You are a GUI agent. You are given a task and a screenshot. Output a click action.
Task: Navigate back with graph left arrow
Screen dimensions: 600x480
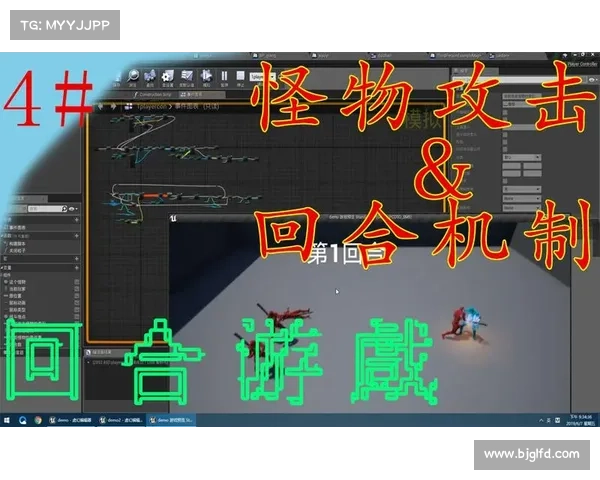click(101, 106)
